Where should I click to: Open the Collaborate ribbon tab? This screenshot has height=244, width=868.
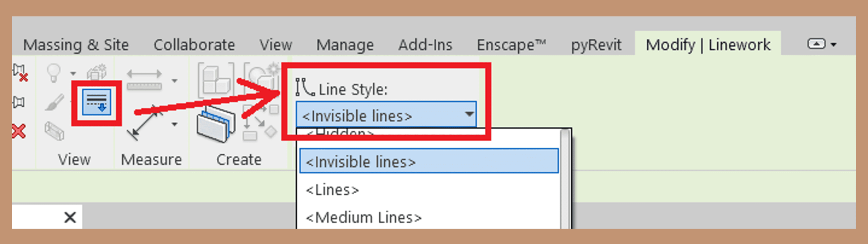pyautogui.click(x=194, y=45)
